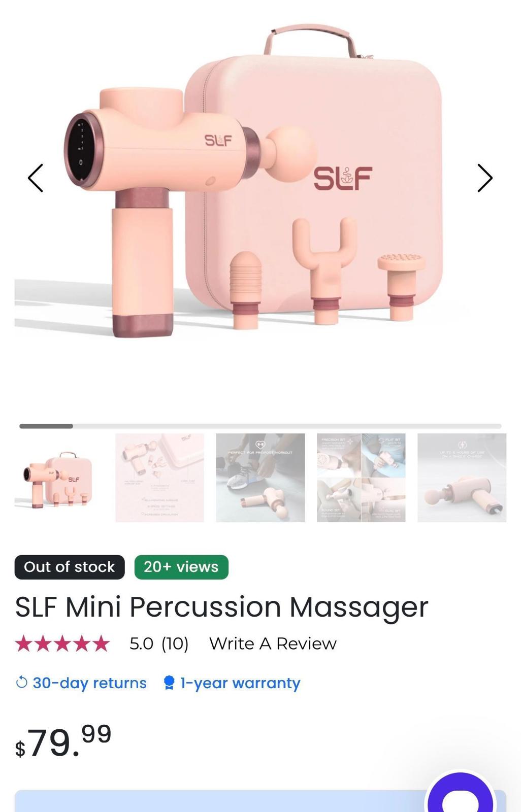
Task: Click the 1-year warranty badge icon
Action: [x=169, y=683]
